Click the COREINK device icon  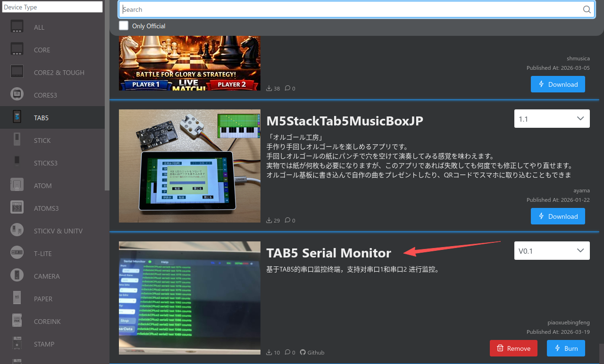click(17, 321)
